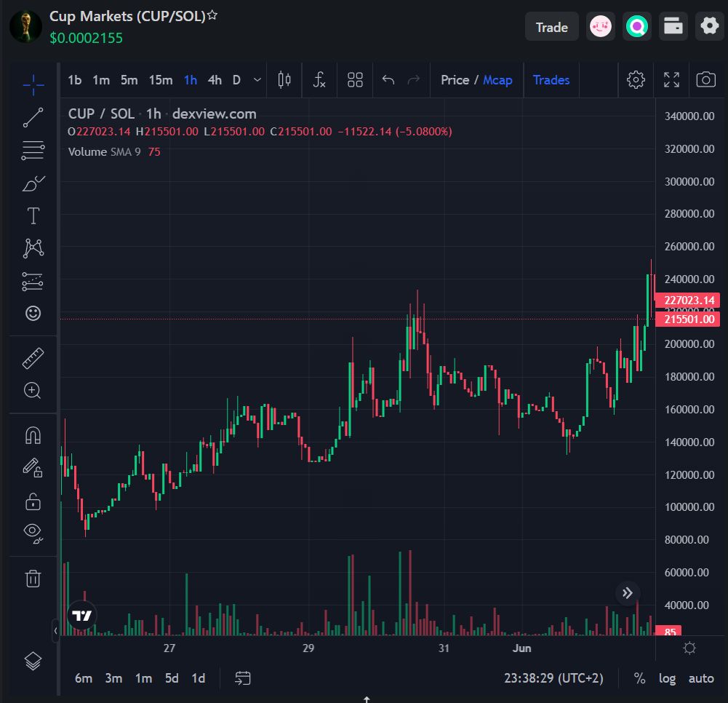Open the teal magnifier search icon
Viewport: 728px width, 703px height.
click(x=637, y=26)
